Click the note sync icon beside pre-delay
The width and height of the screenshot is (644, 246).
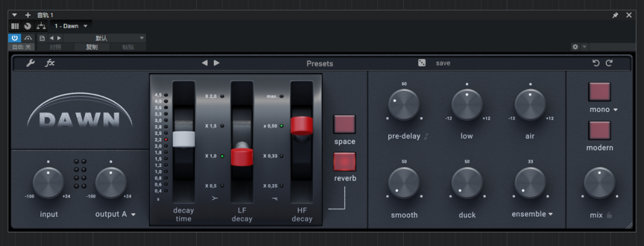(426, 137)
